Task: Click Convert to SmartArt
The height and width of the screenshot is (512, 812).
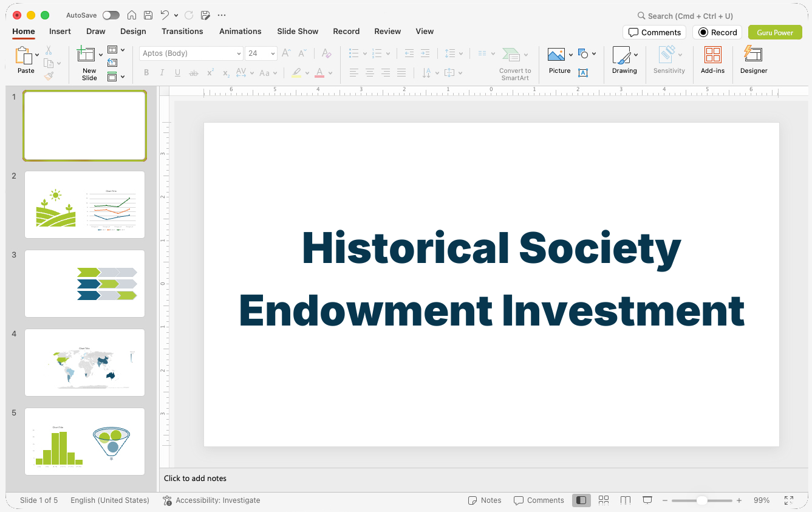Action: point(515,64)
